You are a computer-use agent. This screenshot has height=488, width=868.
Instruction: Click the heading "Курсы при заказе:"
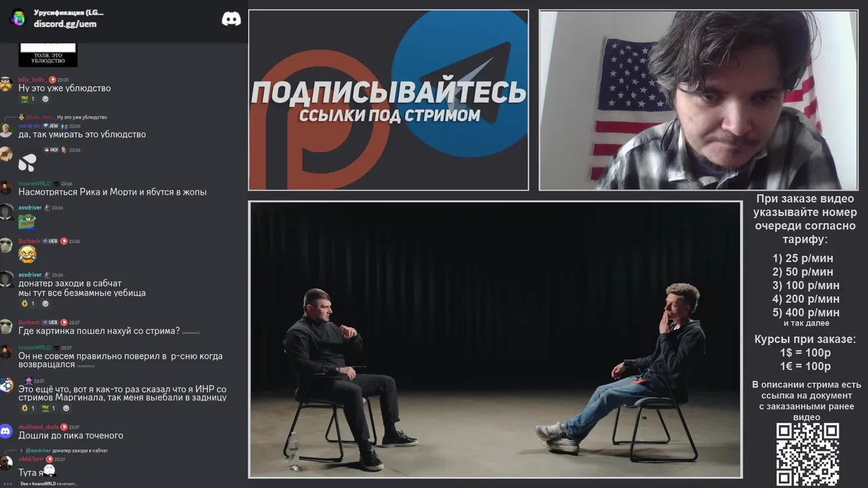click(x=806, y=339)
